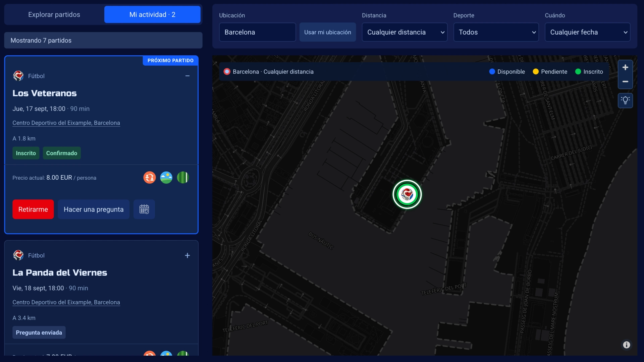644x362 pixels.
Task: Open map attribution info icon
Action: [x=626, y=345]
